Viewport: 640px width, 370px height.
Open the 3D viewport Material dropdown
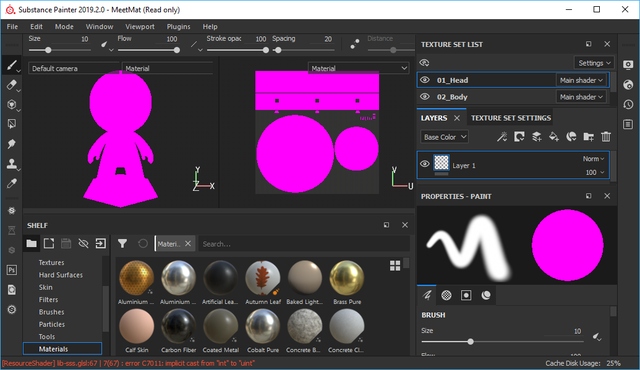tap(167, 68)
